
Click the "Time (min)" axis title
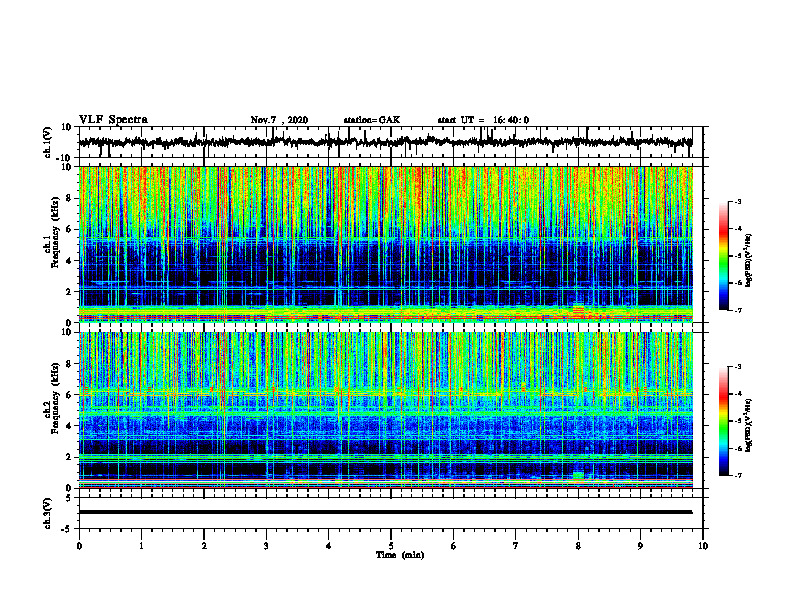(400, 555)
